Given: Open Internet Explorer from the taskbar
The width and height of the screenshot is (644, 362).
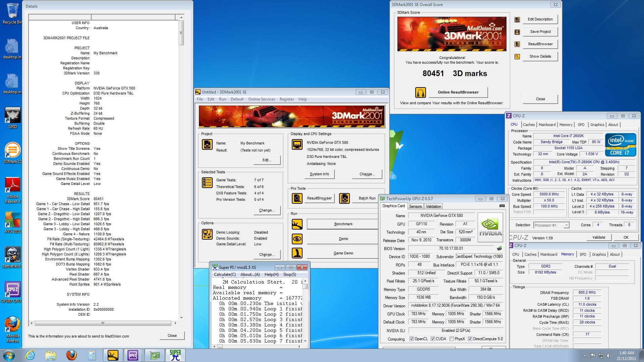Looking at the screenshot, I should 30,355.
